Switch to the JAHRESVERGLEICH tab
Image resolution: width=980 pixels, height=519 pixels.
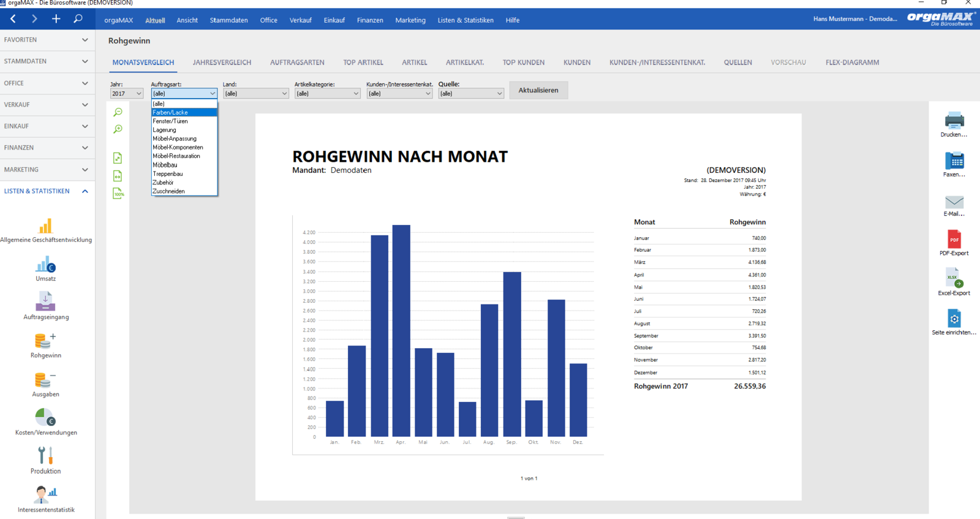coord(222,63)
